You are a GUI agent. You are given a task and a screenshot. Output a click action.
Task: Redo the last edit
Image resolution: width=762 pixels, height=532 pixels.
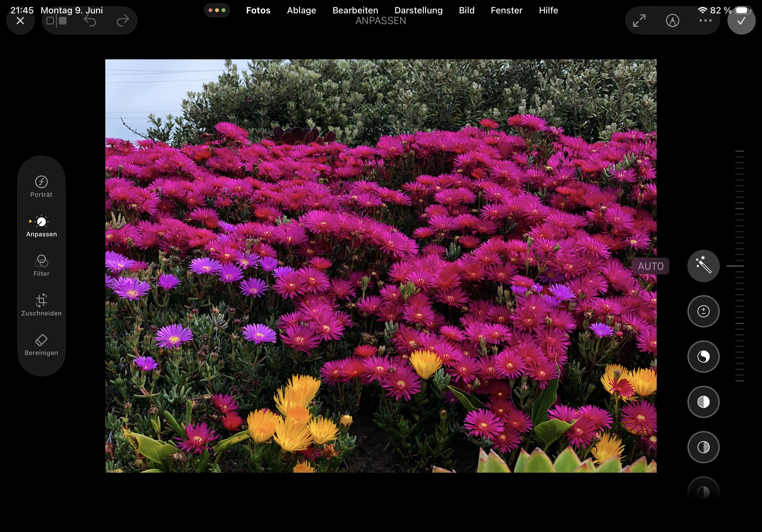click(x=123, y=21)
